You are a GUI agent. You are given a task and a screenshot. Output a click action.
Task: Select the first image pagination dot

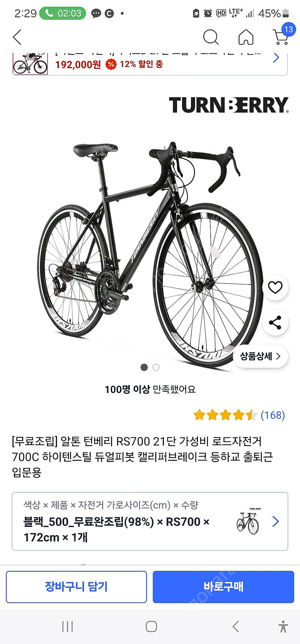(144, 367)
